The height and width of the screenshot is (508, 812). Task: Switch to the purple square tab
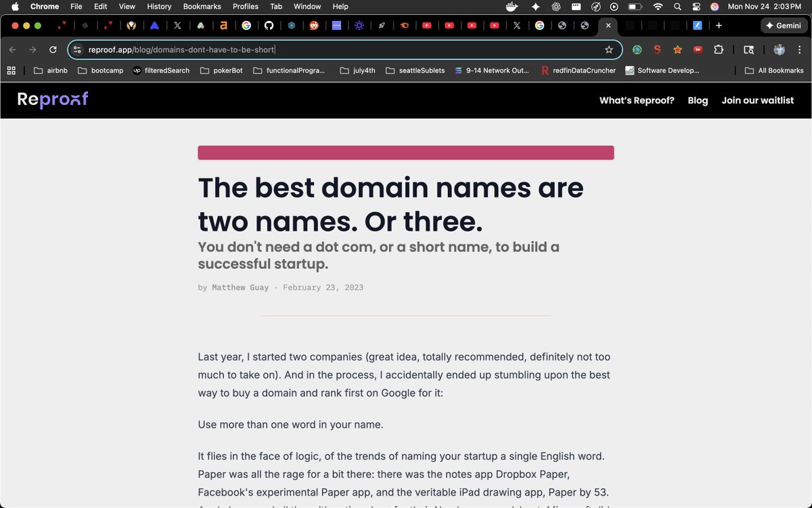336,25
